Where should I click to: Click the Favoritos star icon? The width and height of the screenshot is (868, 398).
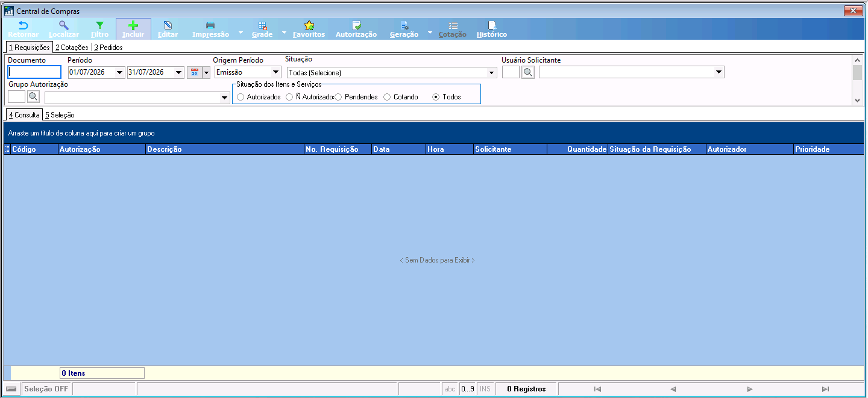[x=309, y=25]
